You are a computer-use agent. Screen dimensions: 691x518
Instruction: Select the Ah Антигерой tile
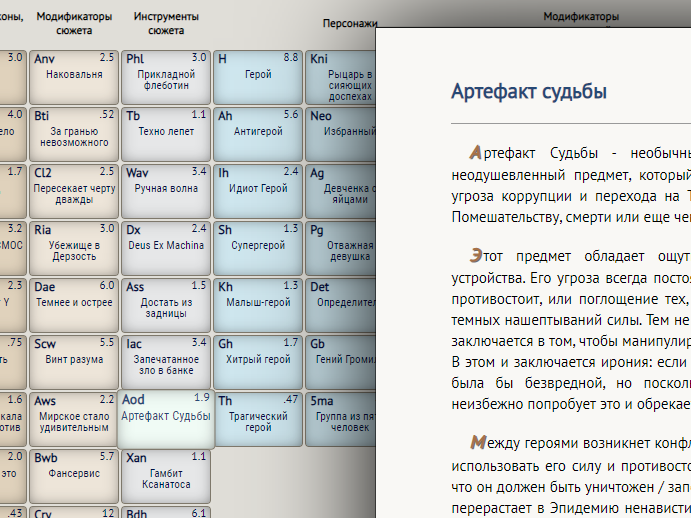[258, 134]
